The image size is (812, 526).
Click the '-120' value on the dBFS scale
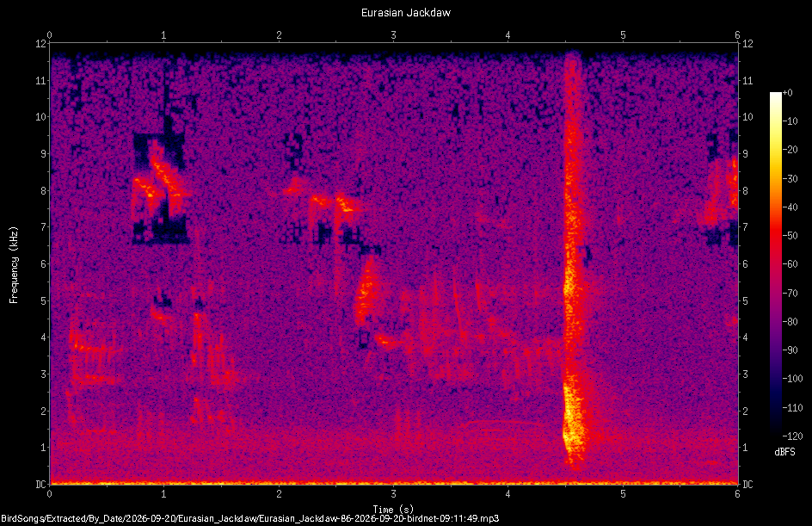click(793, 436)
